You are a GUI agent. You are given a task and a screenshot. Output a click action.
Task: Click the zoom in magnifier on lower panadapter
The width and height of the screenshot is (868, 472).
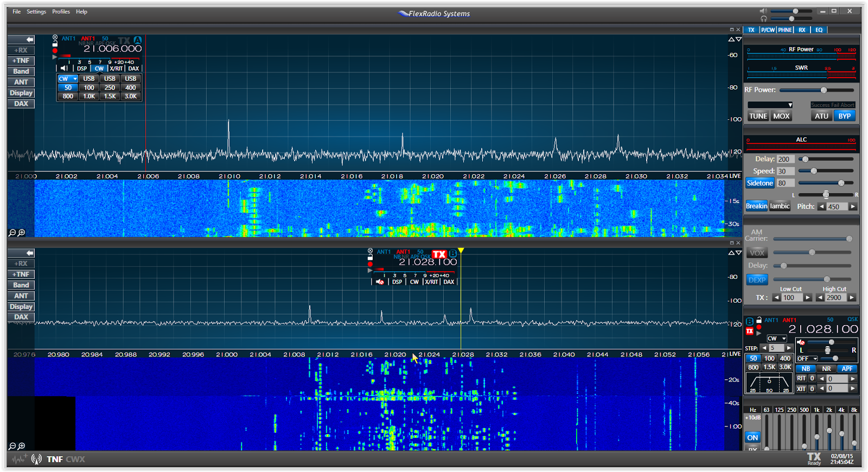click(x=22, y=446)
